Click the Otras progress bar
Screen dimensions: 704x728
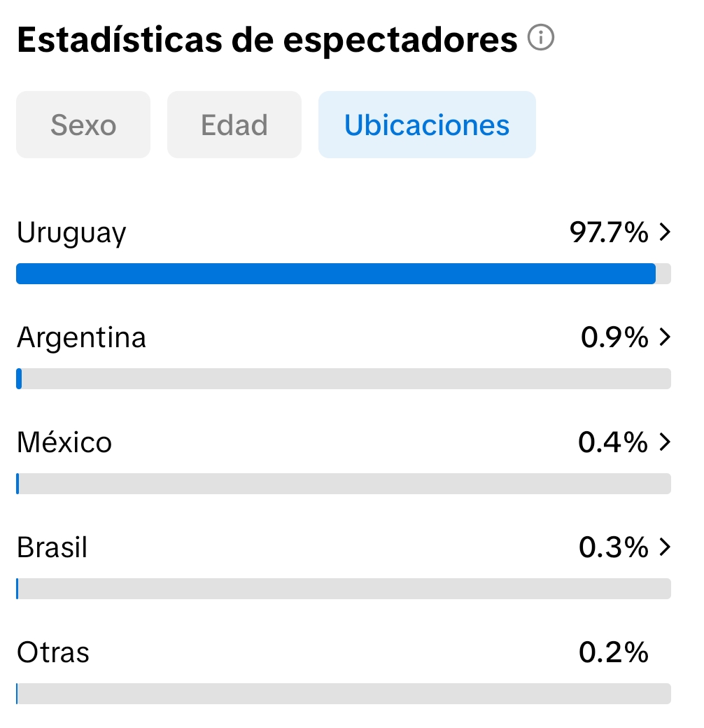coord(343,694)
